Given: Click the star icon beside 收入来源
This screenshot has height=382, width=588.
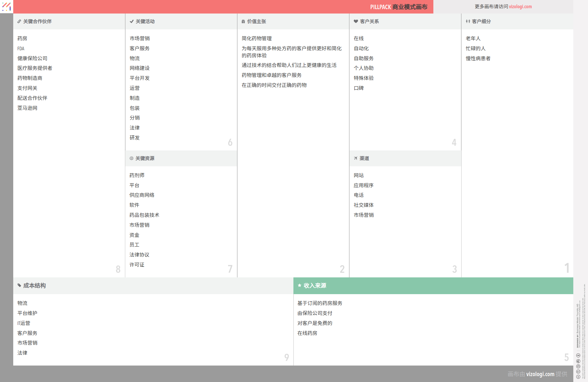Looking at the screenshot, I should tap(299, 285).
